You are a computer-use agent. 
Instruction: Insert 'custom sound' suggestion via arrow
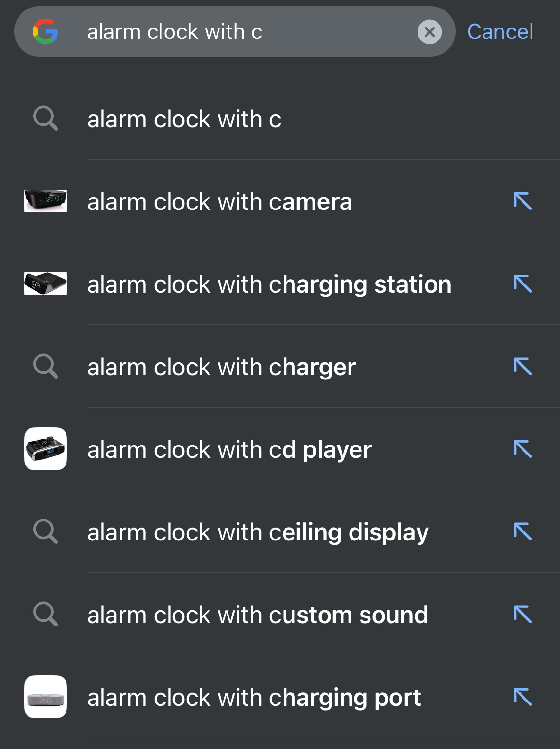tap(522, 614)
